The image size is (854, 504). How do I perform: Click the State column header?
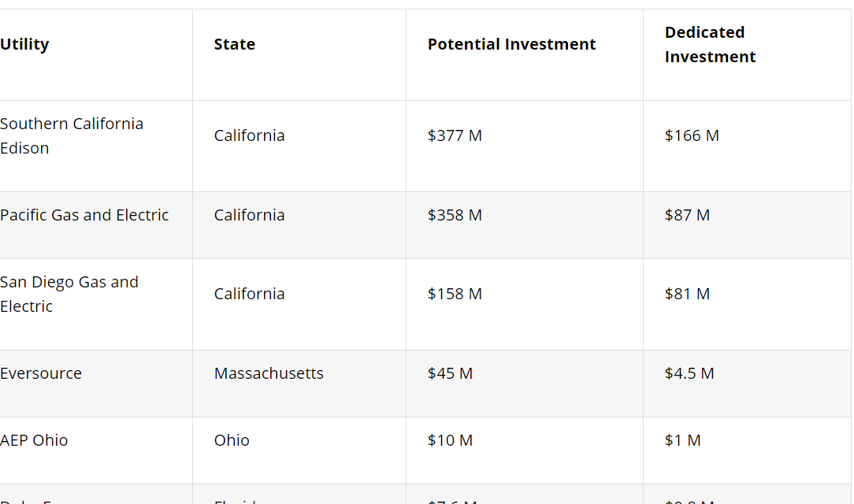235,45
